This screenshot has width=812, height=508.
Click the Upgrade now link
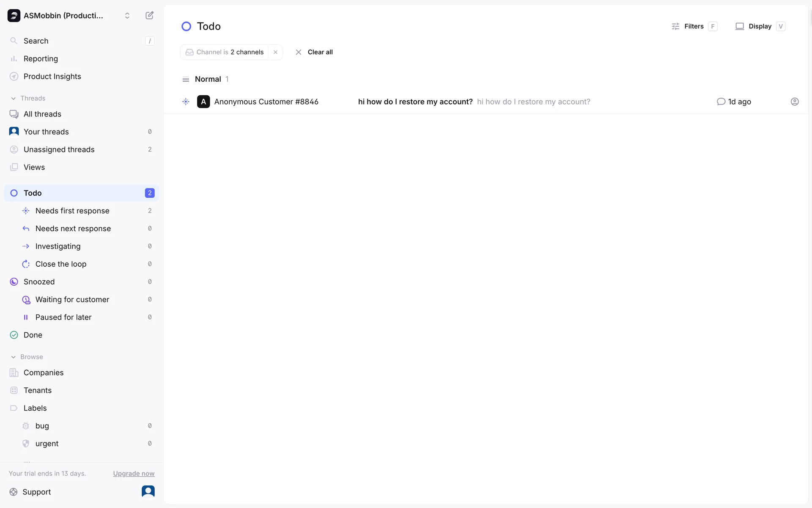point(134,473)
